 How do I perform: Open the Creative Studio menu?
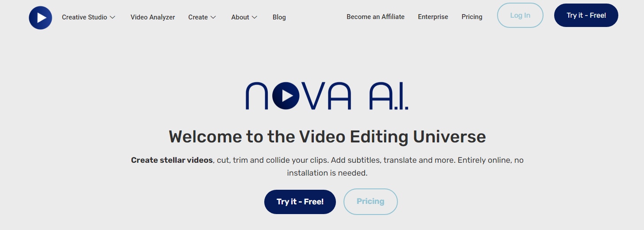coord(85,17)
